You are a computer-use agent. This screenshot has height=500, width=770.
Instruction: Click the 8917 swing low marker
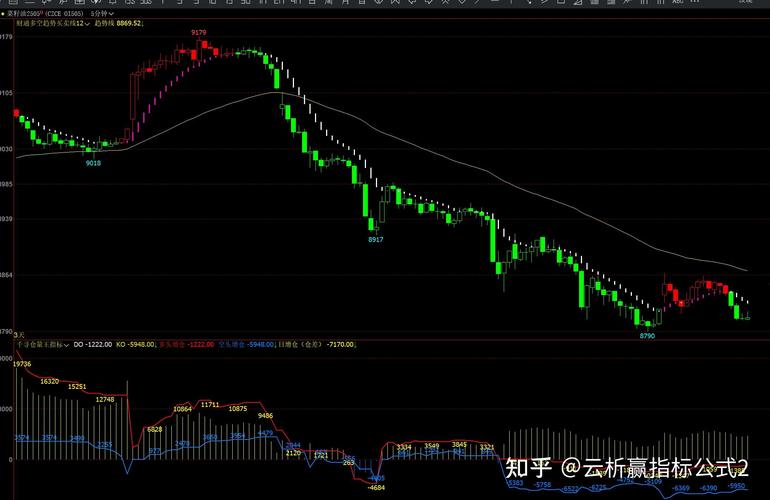[376, 240]
